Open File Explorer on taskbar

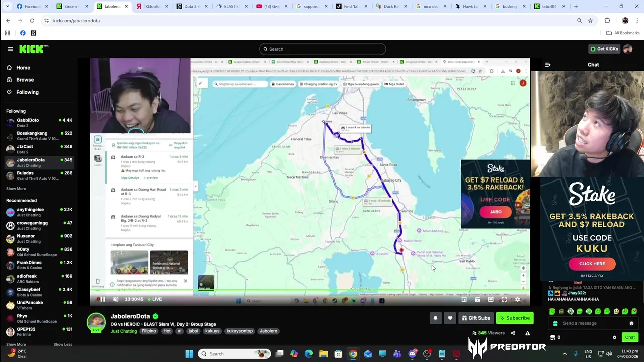tap(324, 354)
